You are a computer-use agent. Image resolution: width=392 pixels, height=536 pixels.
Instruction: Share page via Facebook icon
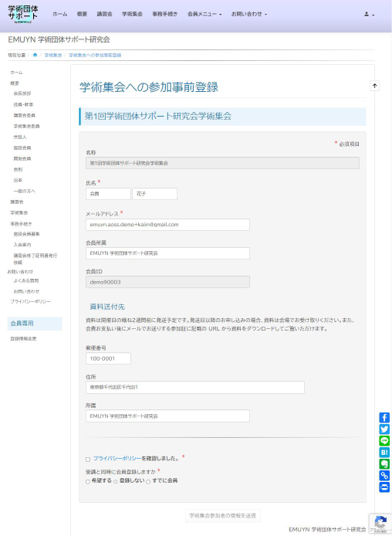[384, 417]
